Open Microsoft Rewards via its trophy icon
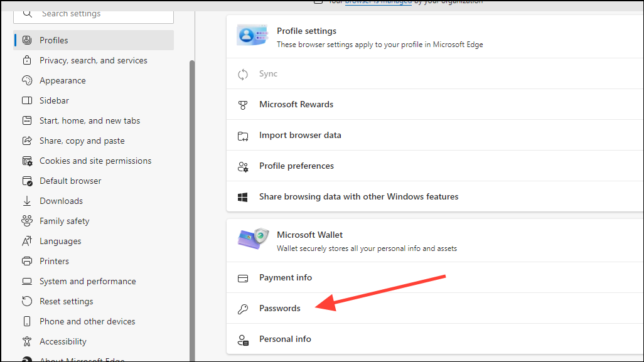The height and width of the screenshot is (362, 644). 243,104
